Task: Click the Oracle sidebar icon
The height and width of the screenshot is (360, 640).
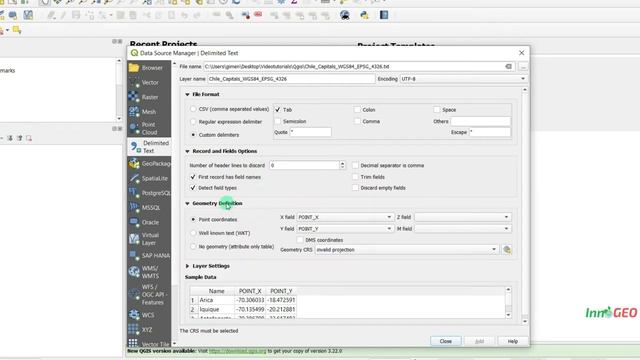Action: pos(134,222)
